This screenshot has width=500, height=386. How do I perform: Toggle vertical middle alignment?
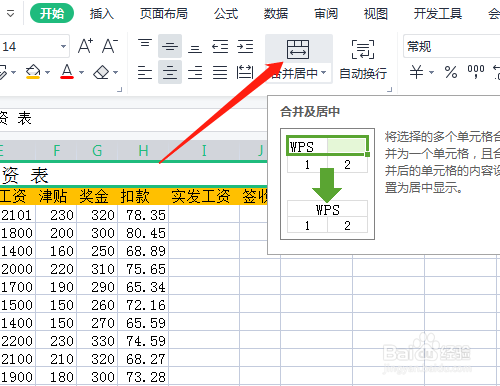(x=170, y=46)
